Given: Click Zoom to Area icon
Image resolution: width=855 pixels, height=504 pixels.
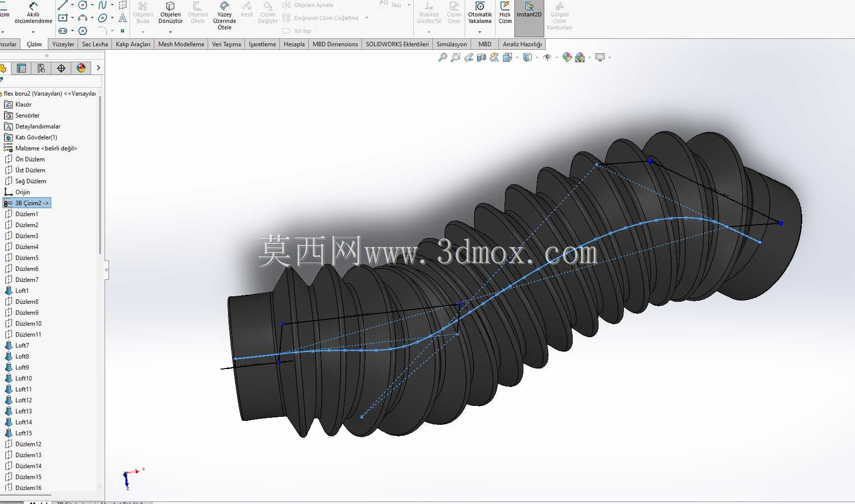Looking at the screenshot, I should click(x=455, y=58).
